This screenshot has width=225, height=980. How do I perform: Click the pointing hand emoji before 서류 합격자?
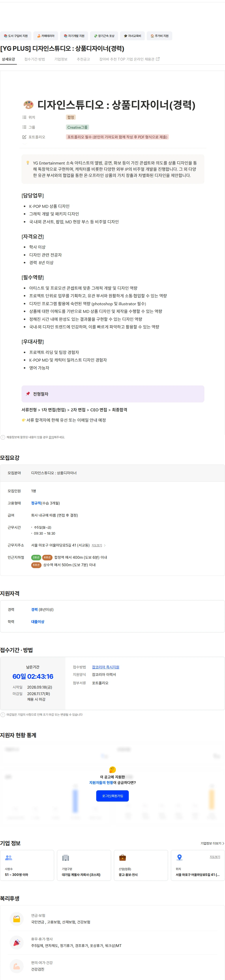[24, 420]
